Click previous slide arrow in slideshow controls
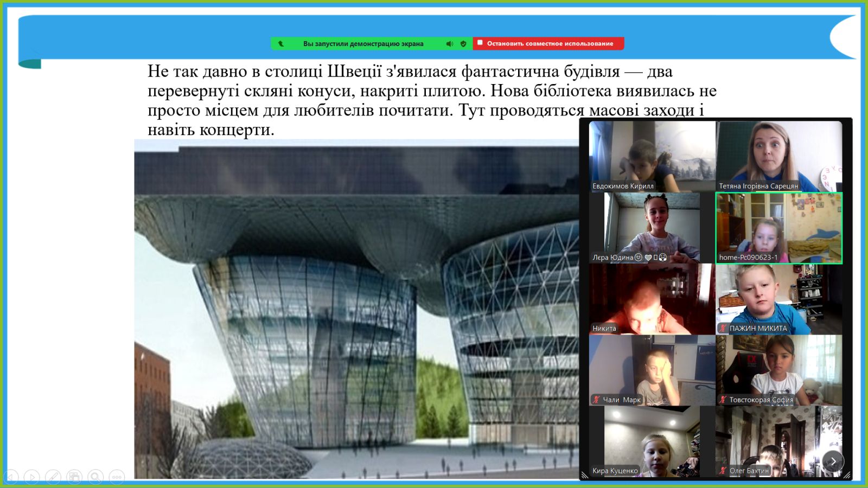The height and width of the screenshot is (488, 868). tap(11, 477)
